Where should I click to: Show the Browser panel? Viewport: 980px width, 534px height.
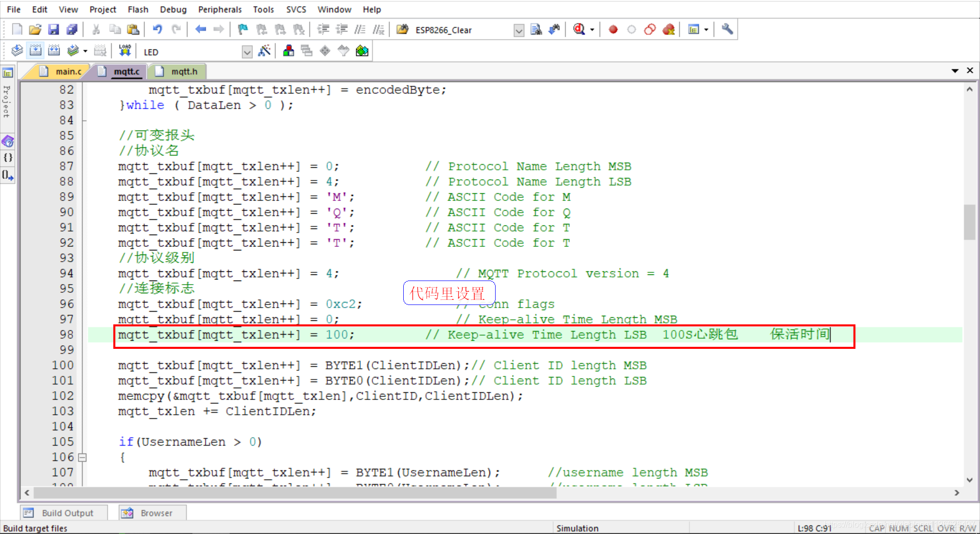(x=152, y=513)
